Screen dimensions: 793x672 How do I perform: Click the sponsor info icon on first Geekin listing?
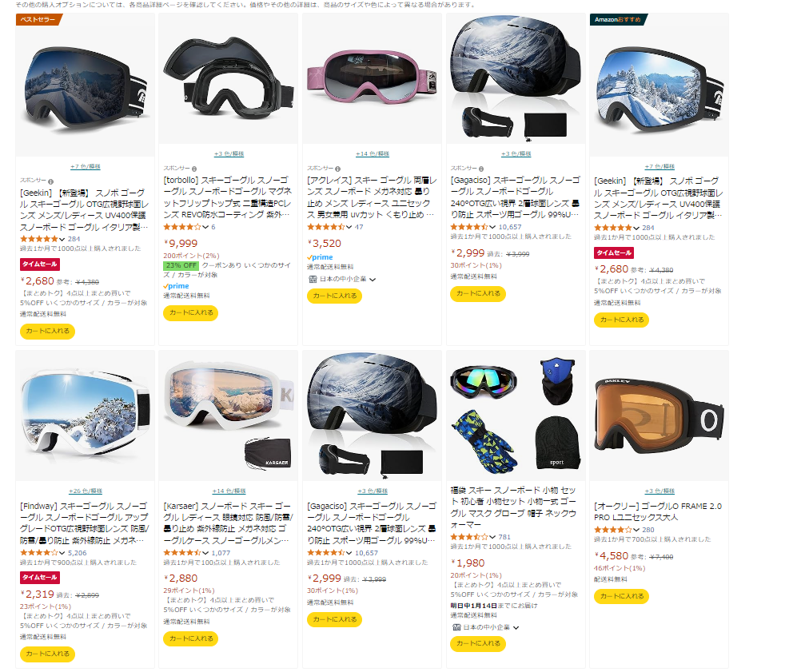point(51,181)
